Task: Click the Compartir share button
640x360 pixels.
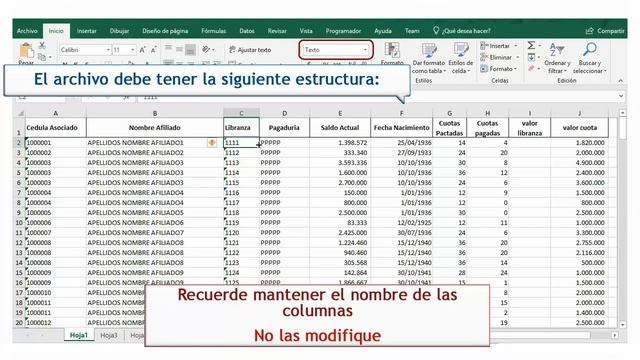Action: (x=604, y=31)
